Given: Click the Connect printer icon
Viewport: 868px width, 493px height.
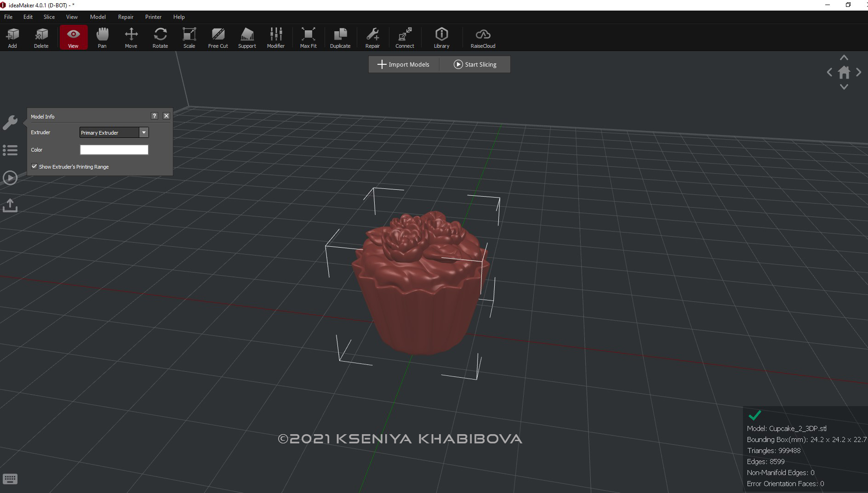Looking at the screenshot, I should coord(405,37).
